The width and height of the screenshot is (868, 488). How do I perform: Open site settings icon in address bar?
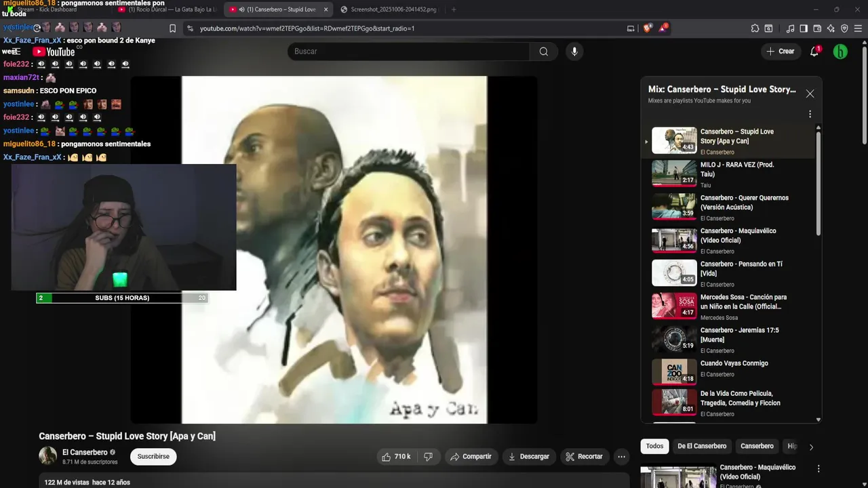pos(190,28)
